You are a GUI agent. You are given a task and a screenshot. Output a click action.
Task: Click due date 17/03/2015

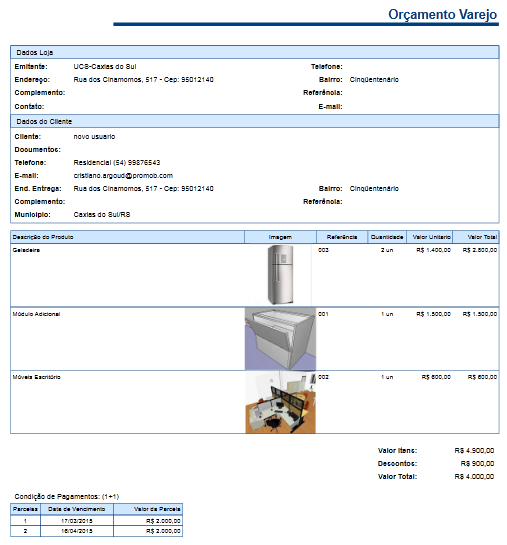coord(77,521)
